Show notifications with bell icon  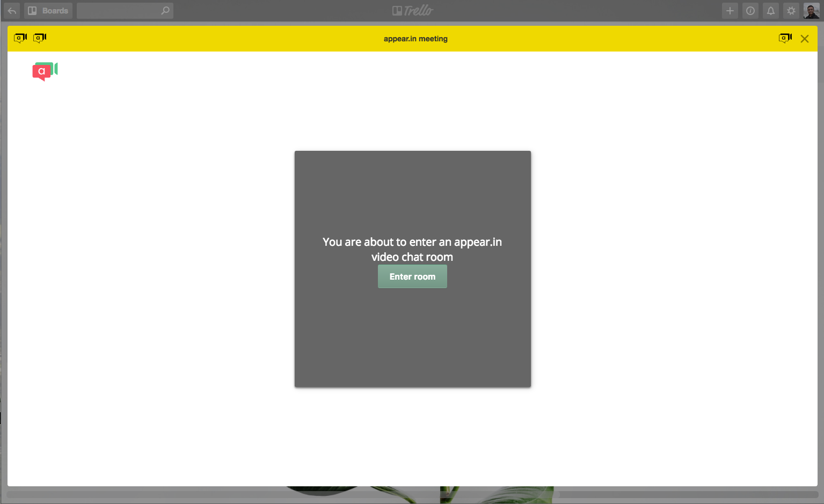[771, 11]
